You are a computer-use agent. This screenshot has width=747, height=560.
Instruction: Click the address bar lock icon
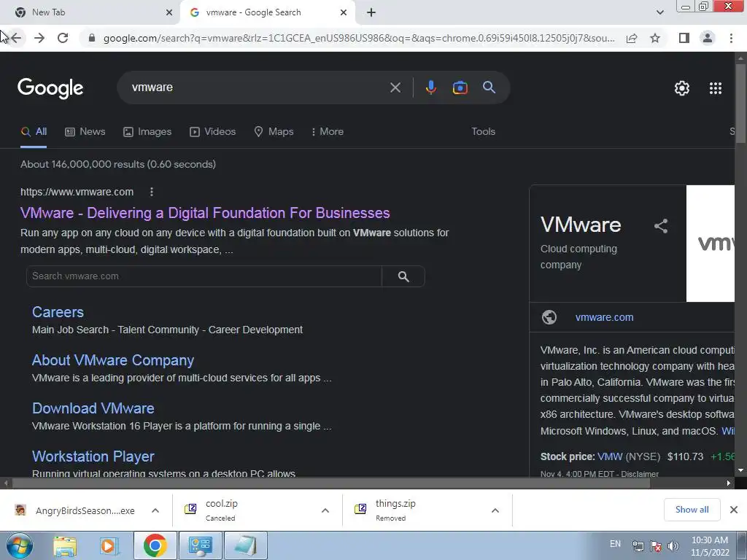coord(92,38)
